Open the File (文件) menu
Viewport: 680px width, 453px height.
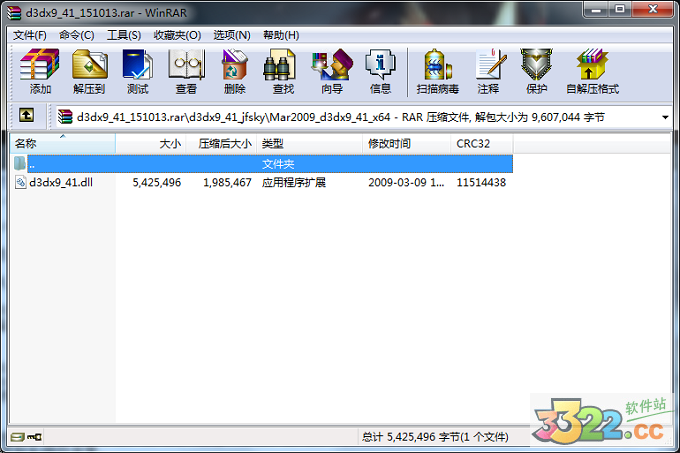click(29, 35)
